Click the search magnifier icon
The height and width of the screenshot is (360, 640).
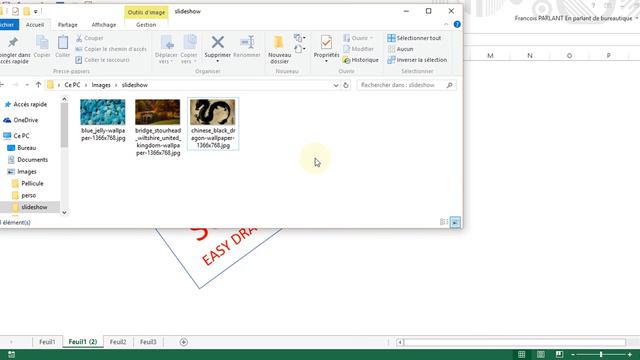[449, 85]
